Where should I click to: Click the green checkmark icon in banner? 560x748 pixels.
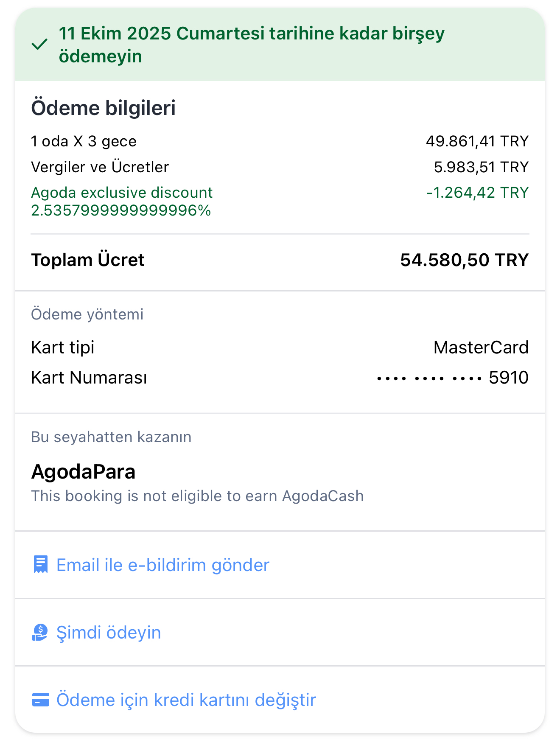point(39,45)
